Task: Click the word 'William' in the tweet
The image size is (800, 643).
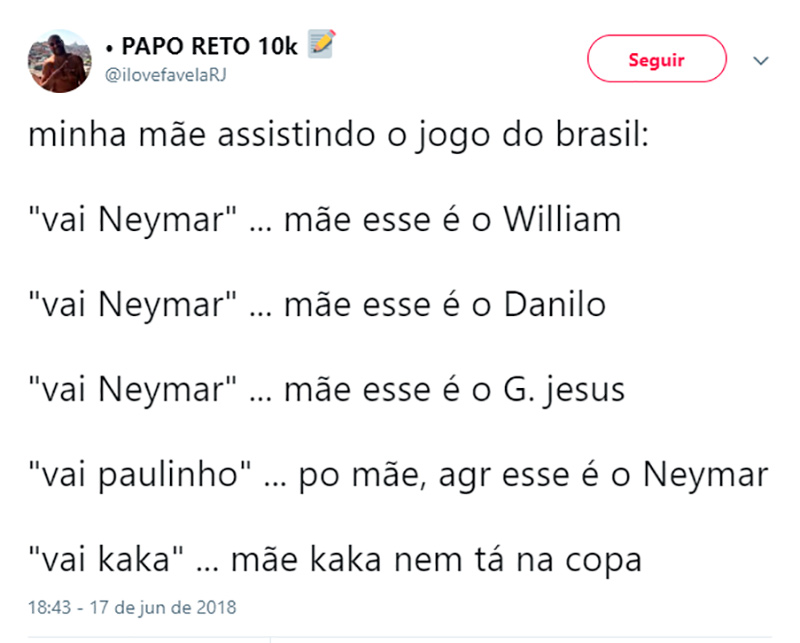Action: (561, 218)
